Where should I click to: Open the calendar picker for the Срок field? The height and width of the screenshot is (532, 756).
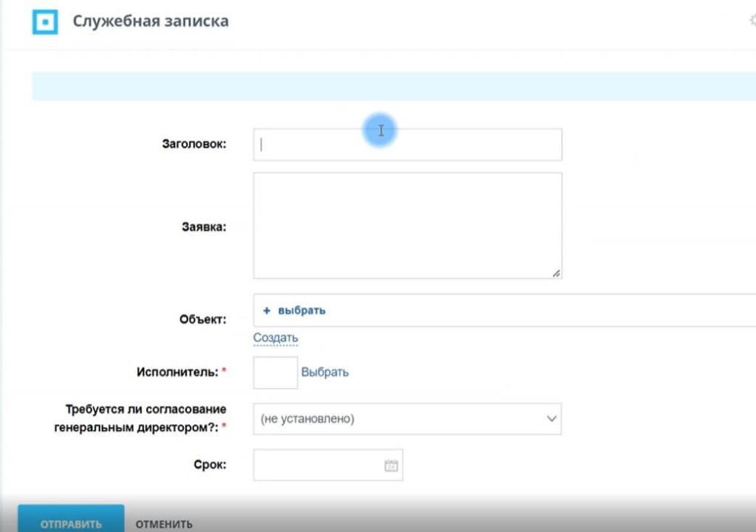(391, 464)
